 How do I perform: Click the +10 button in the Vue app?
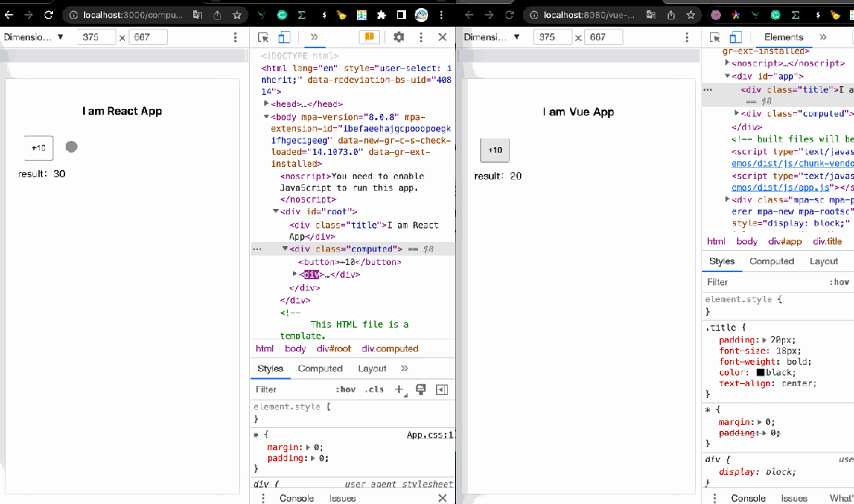coord(495,150)
